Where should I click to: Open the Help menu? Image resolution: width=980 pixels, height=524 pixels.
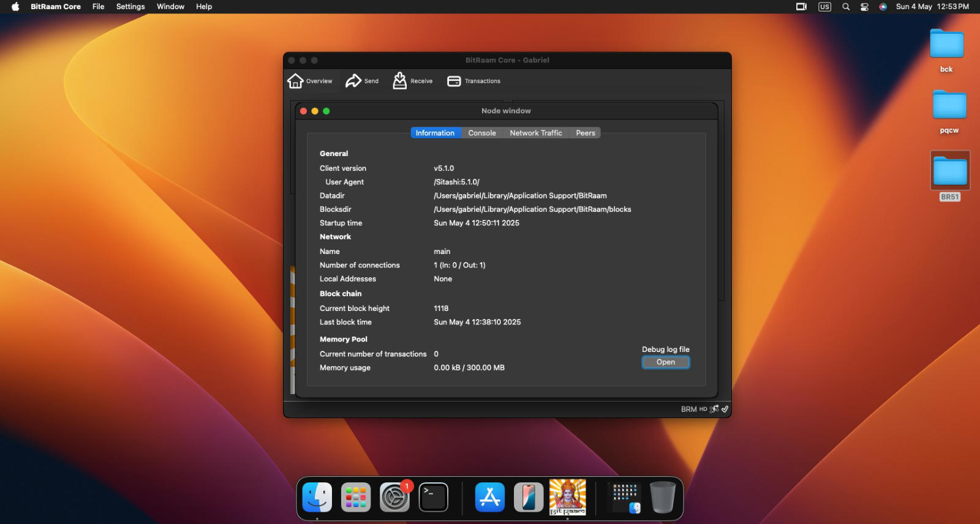pos(204,7)
